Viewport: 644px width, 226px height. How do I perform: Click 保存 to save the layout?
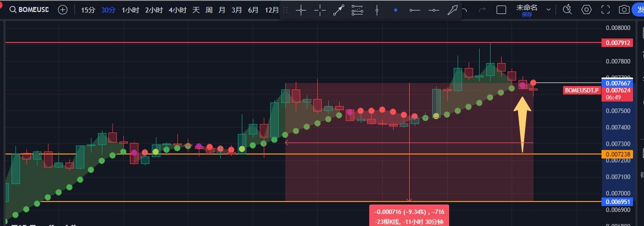click(x=527, y=14)
